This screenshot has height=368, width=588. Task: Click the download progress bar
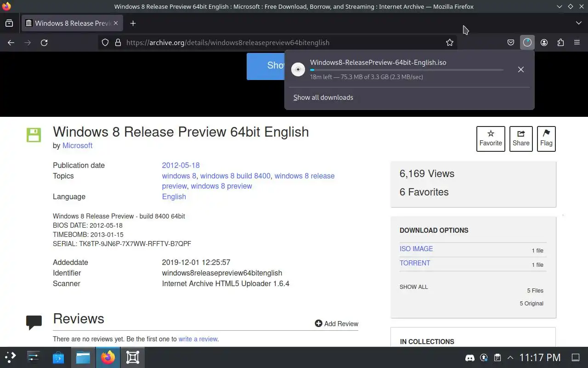tap(407, 70)
